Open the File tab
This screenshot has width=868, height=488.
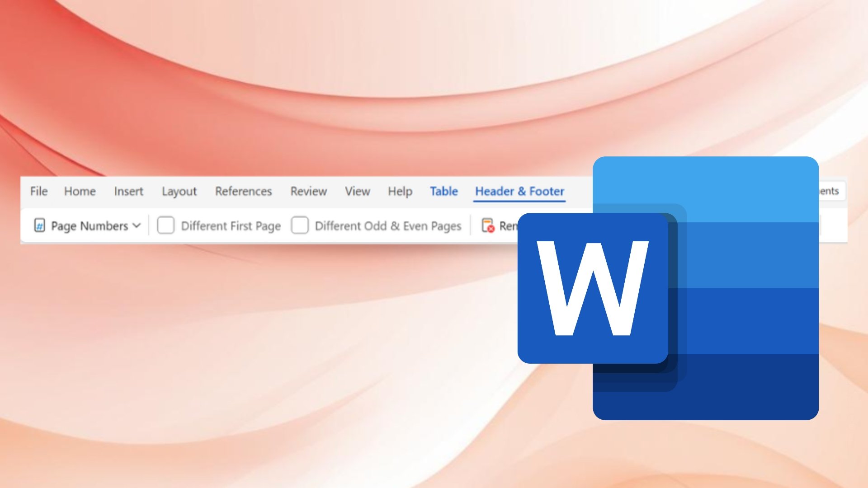point(39,191)
